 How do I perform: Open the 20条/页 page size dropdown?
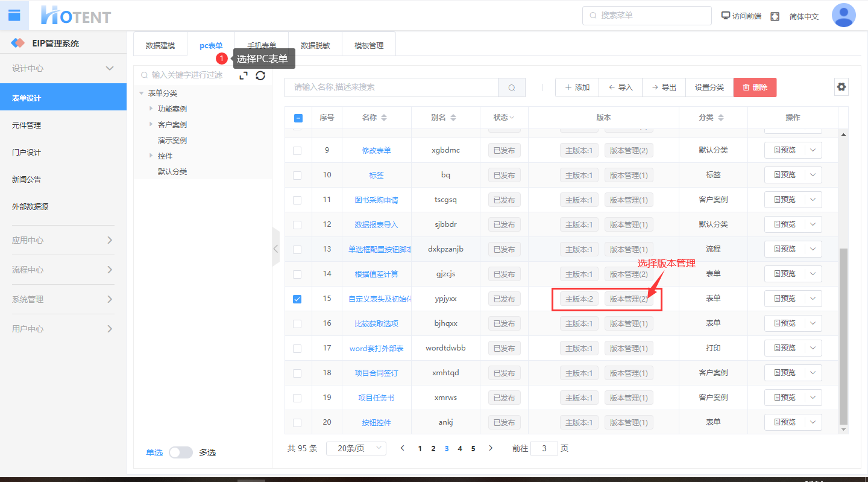[x=356, y=448]
